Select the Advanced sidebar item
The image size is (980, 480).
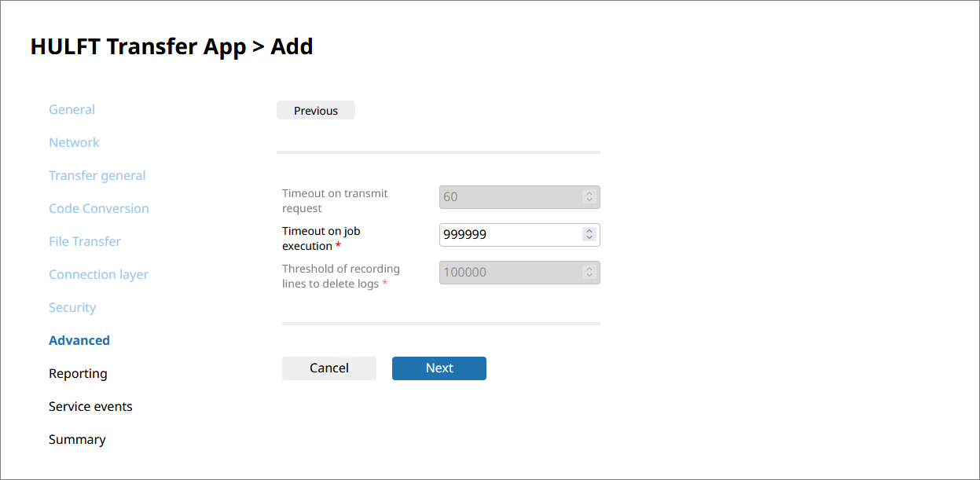(x=79, y=341)
